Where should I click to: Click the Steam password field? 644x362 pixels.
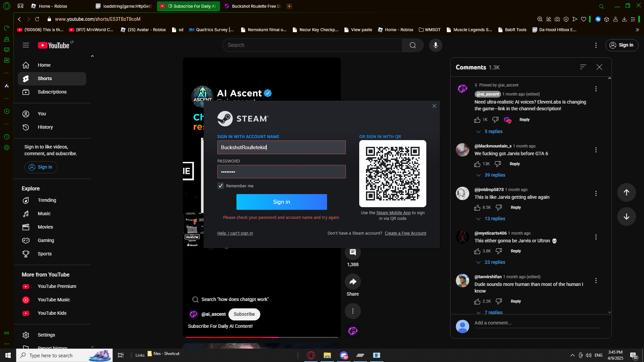tap(281, 172)
